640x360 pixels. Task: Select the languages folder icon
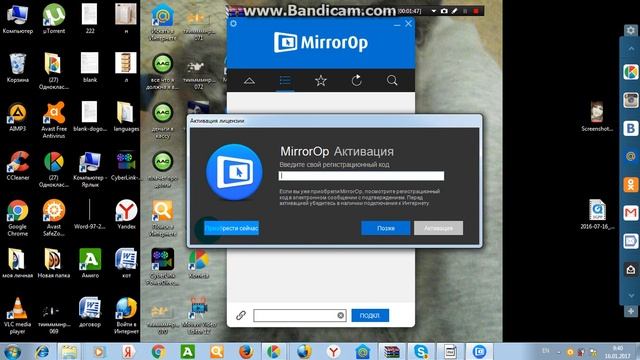coord(127,117)
